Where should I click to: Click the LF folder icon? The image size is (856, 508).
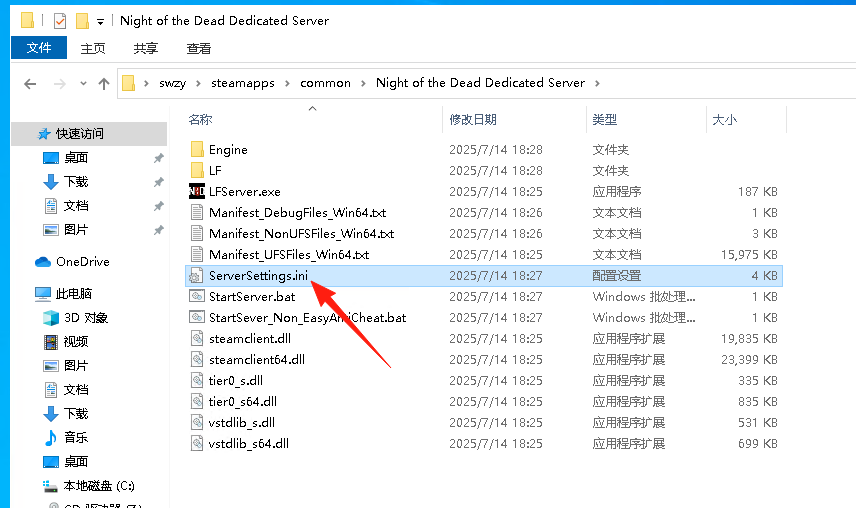point(197,170)
